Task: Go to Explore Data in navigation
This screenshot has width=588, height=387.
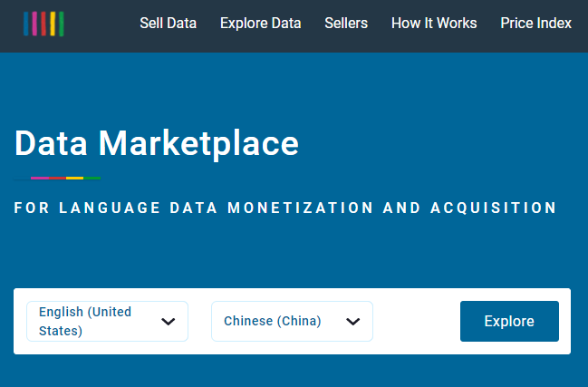Action: (260, 24)
